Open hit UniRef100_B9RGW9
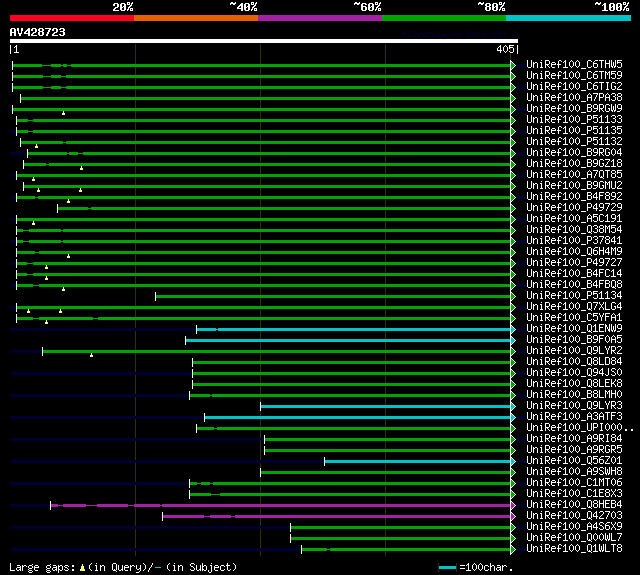The height and width of the screenshot is (575, 640). 574,109
